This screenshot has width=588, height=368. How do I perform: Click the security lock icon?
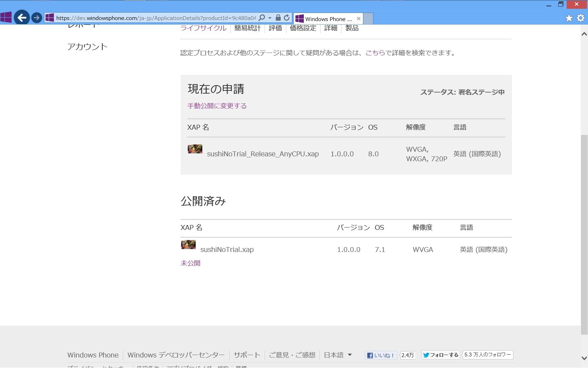pyautogui.click(x=278, y=18)
